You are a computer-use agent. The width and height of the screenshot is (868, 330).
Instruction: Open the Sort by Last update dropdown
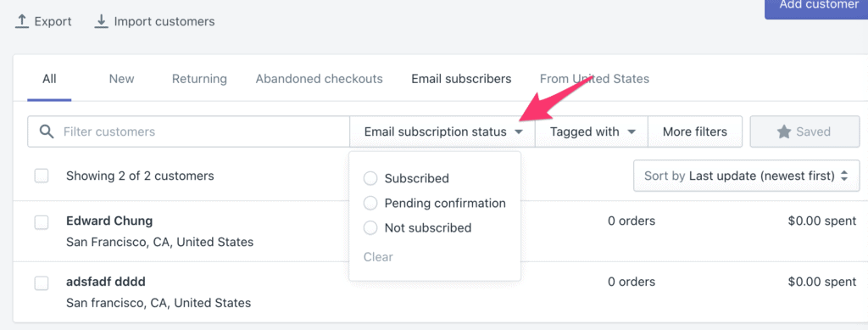click(x=746, y=176)
